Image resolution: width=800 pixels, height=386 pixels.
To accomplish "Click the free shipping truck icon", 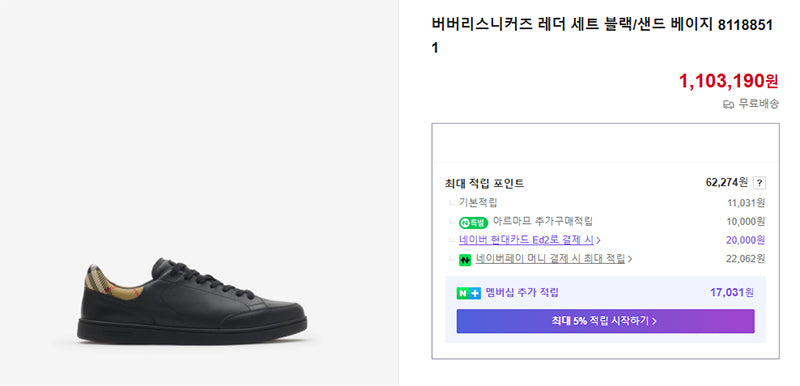I will pos(728,105).
